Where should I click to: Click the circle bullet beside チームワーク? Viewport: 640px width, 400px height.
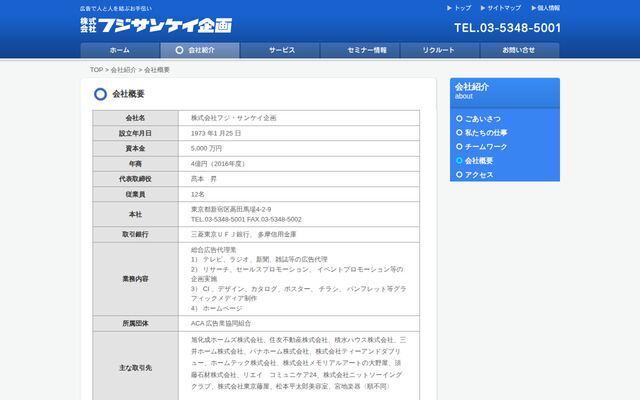[459, 146]
